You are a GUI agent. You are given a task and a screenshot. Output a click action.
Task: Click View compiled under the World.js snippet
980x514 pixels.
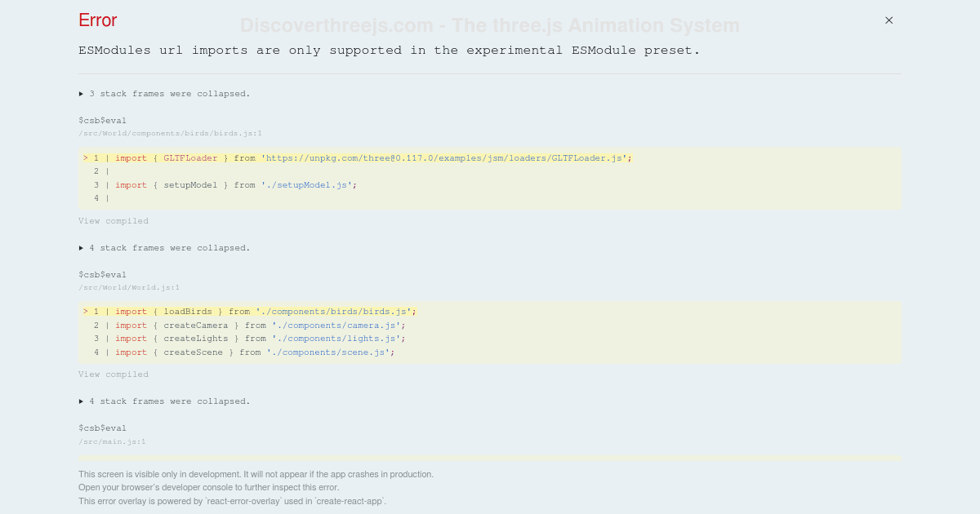[x=114, y=374]
